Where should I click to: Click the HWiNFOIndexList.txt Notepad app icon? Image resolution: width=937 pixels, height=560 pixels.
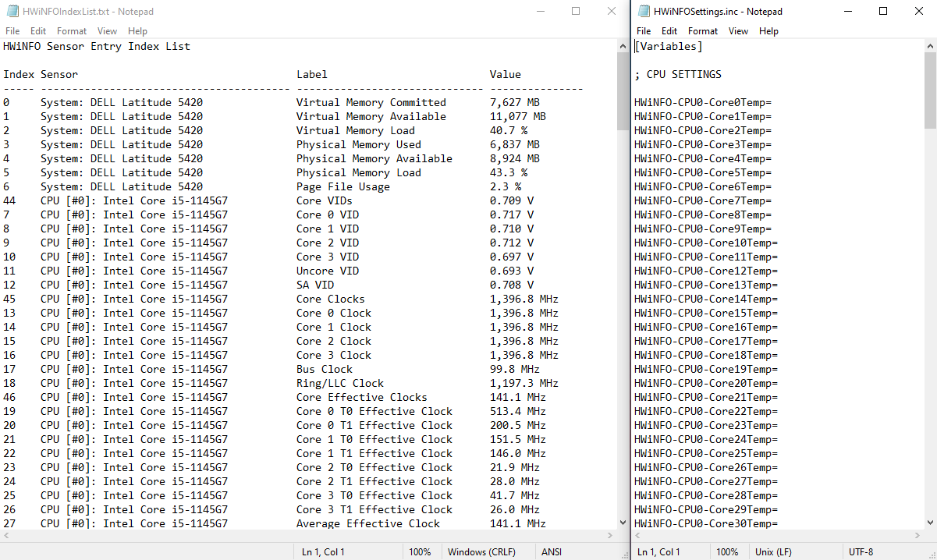point(12,12)
